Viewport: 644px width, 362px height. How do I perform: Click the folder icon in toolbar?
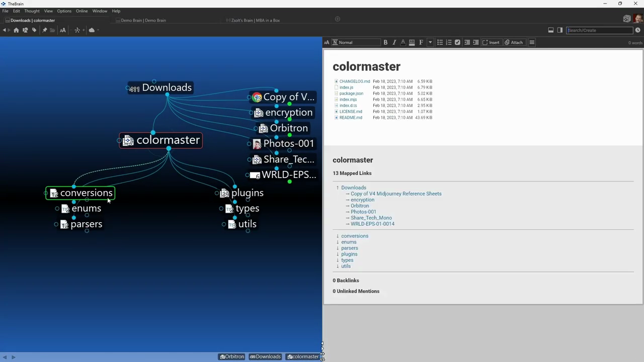click(52, 30)
